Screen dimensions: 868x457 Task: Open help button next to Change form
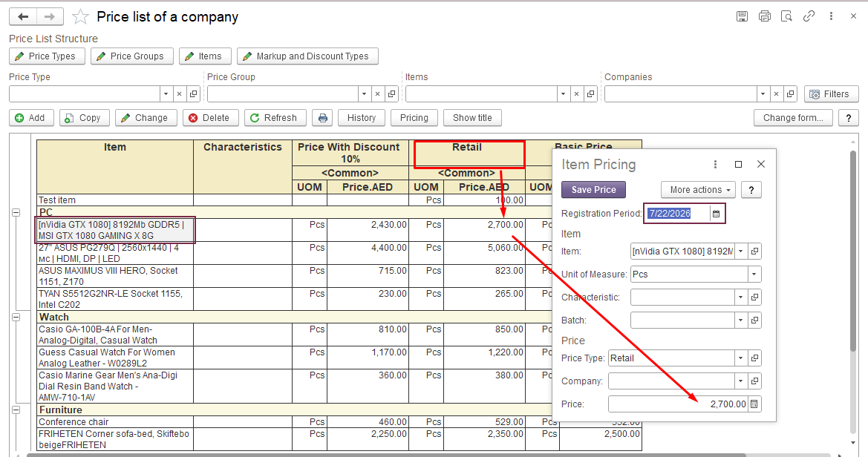tap(849, 118)
